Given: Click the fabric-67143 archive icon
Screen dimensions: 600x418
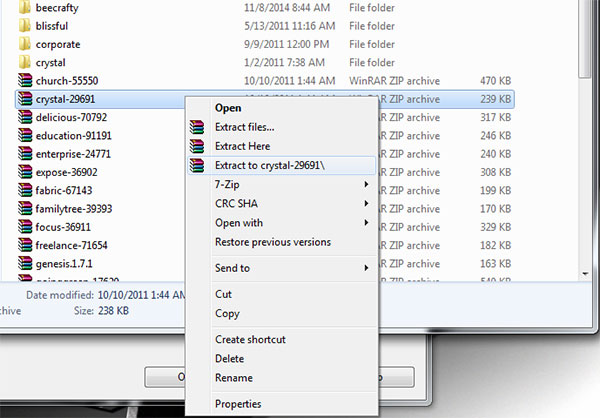Looking at the screenshot, I should coord(25,190).
